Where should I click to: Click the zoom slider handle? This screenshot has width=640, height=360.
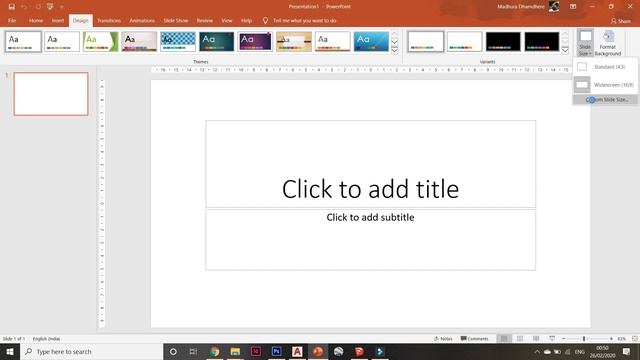pos(584,339)
